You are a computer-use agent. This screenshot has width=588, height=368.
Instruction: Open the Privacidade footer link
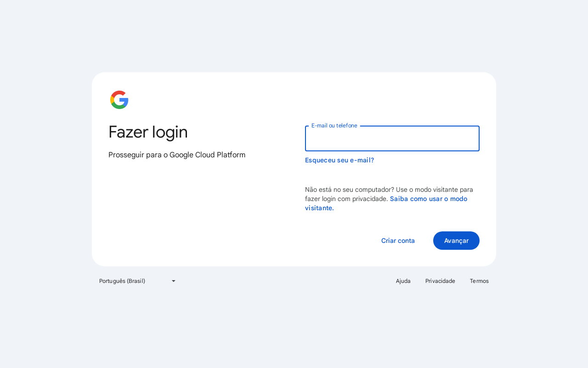point(440,281)
